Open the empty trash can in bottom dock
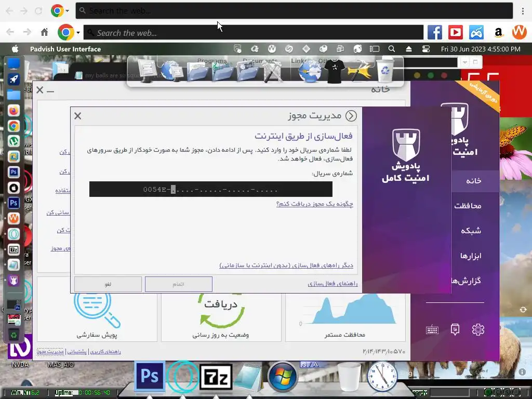This screenshot has height=399, width=532. coord(349,377)
